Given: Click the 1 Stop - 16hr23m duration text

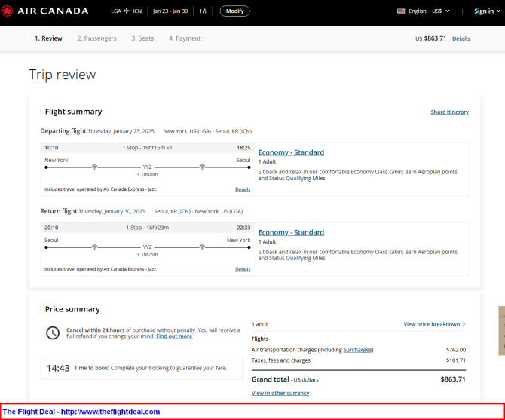Looking at the screenshot, I should coord(147,228).
